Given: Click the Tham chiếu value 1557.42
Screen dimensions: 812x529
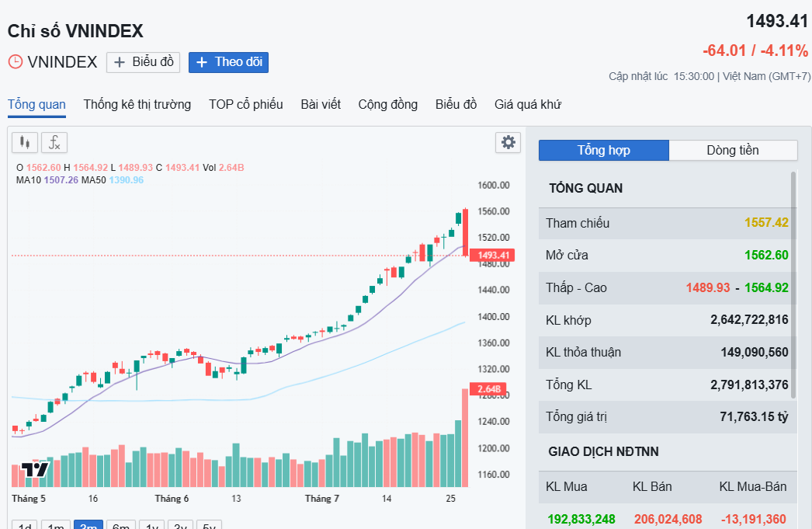Looking at the screenshot, I should [x=766, y=223].
